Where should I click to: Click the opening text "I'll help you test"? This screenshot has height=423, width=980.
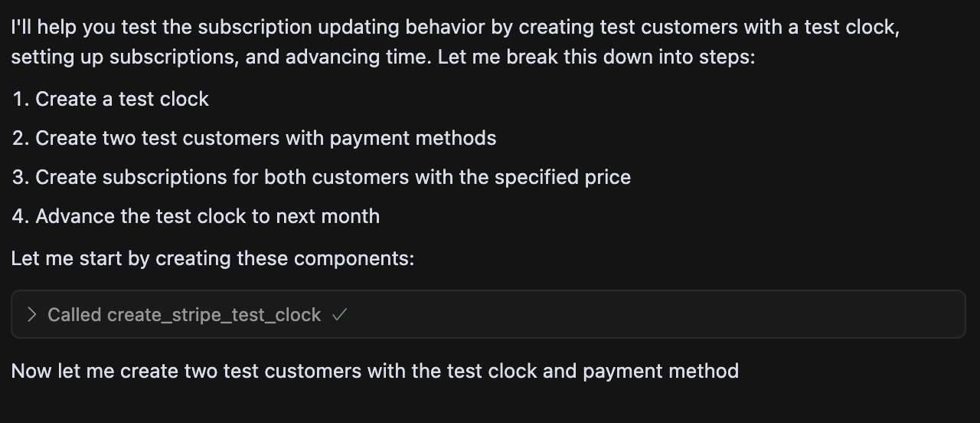pyautogui.click(x=84, y=28)
